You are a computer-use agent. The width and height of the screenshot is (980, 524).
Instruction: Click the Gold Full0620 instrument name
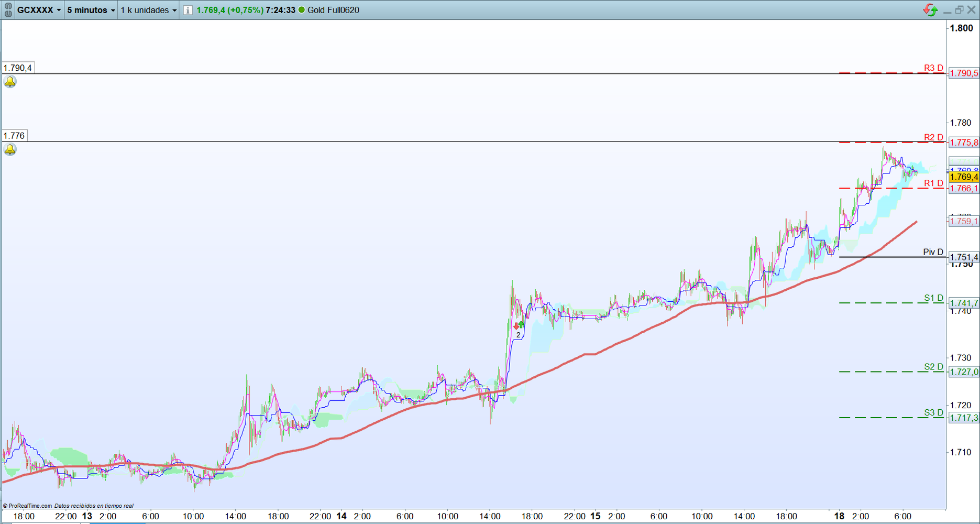click(333, 10)
